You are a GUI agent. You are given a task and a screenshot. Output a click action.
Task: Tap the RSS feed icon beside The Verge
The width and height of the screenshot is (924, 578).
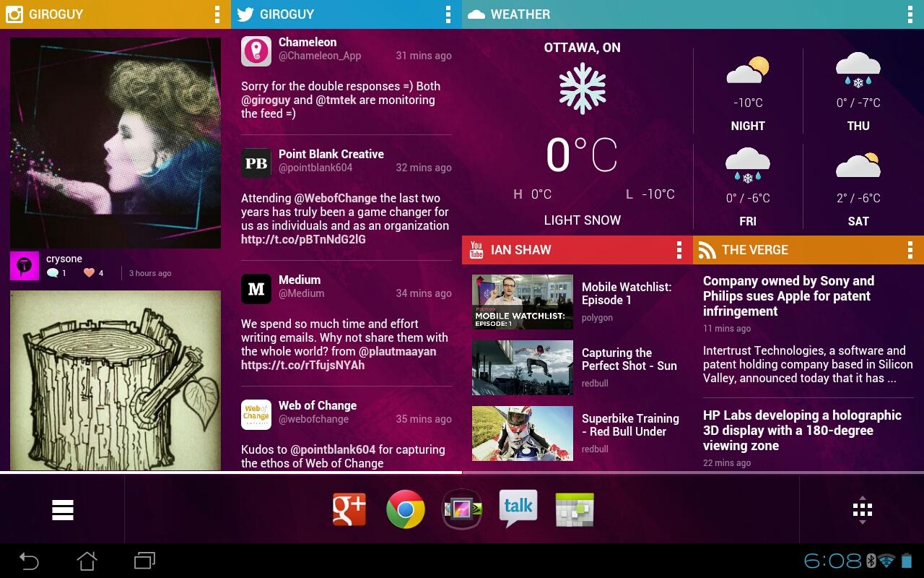tap(707, 250)
